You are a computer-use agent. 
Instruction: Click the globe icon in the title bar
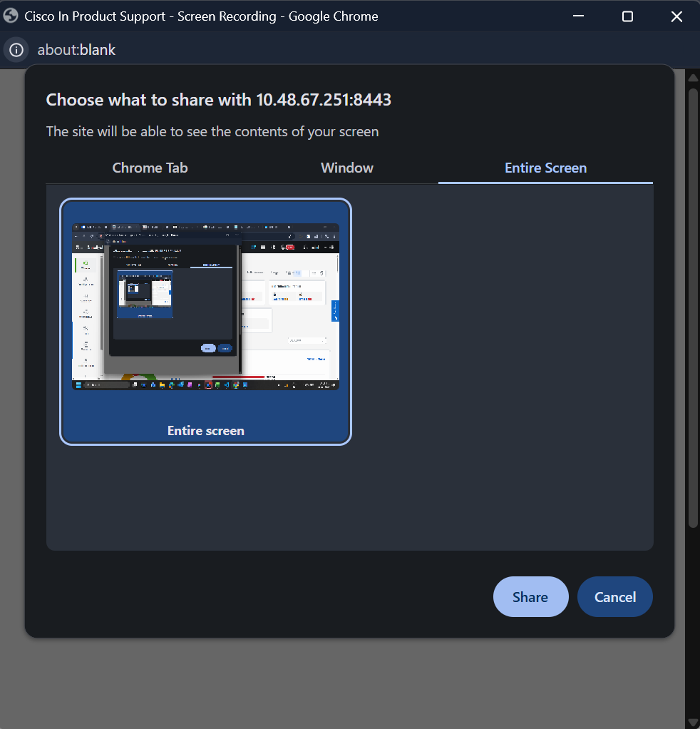pos(11,16)
